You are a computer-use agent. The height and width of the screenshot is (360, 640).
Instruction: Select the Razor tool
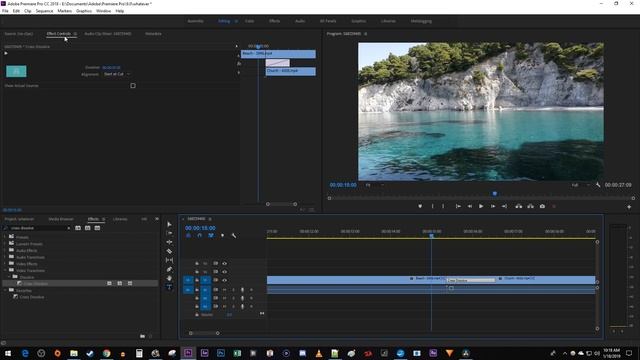coord(169,251)
